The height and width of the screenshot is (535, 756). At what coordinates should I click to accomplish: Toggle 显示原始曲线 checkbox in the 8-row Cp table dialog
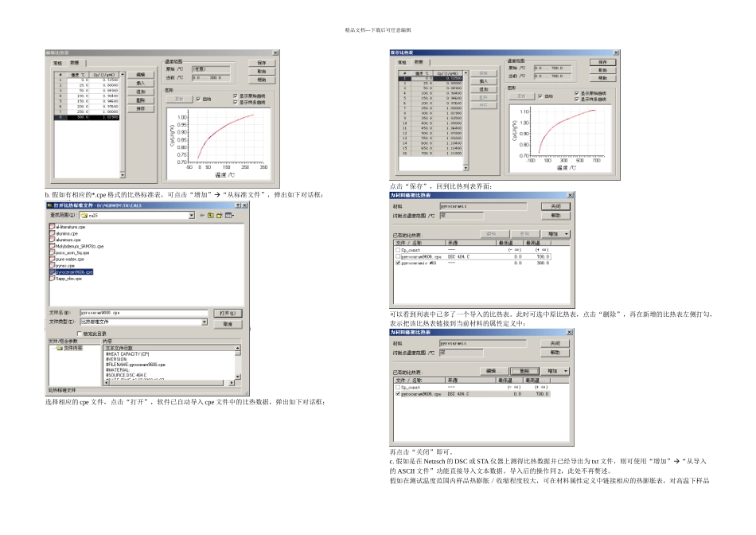[x=236, y=96]
